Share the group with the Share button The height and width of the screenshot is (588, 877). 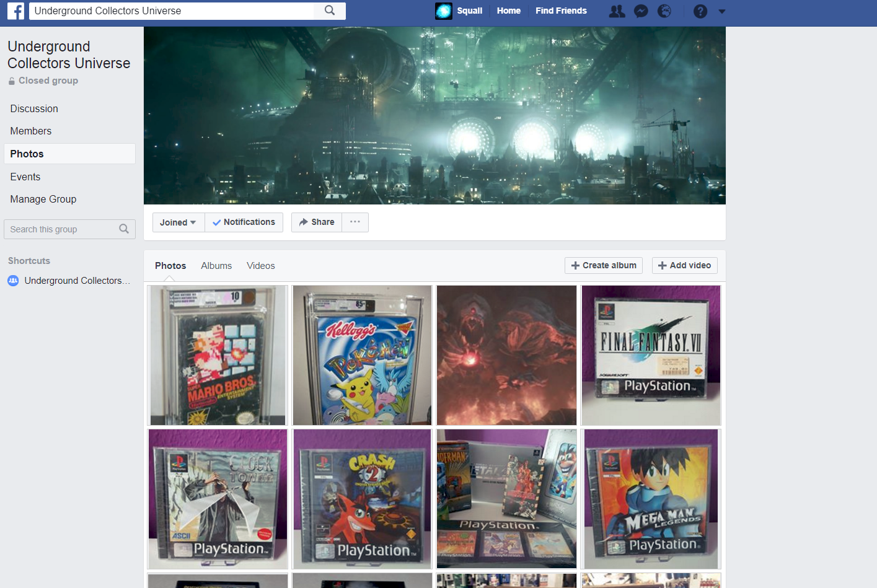click(317, 222)
